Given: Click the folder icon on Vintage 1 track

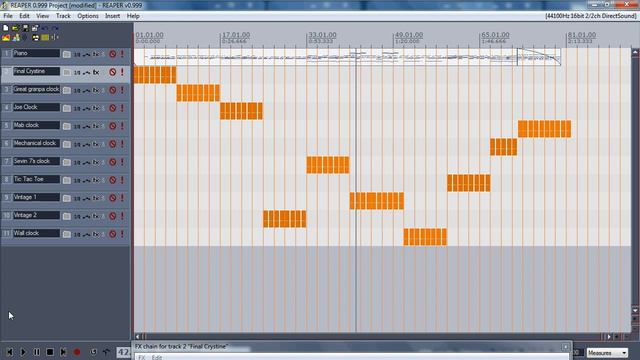Looking at the screenshot, I should [67, 198].
